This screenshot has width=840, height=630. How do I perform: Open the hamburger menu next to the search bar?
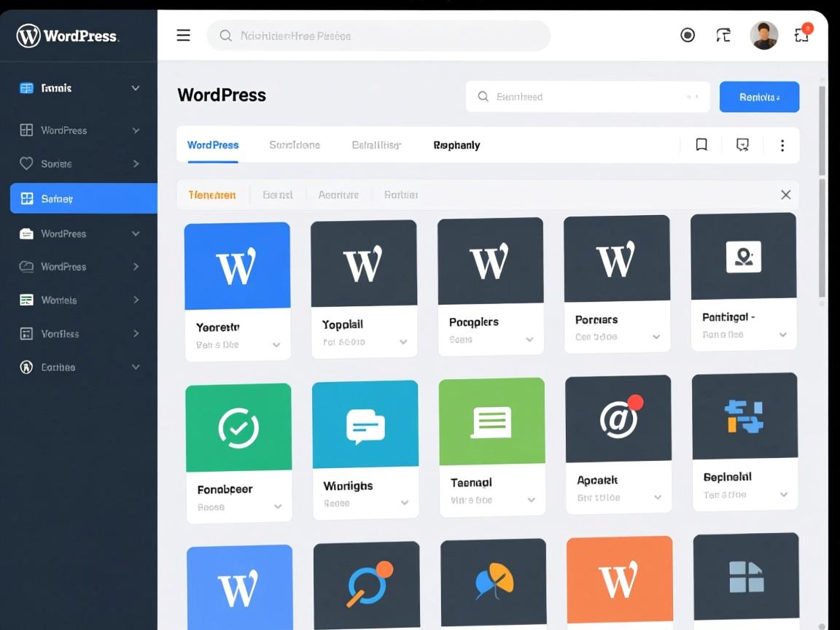click(183, 35)
